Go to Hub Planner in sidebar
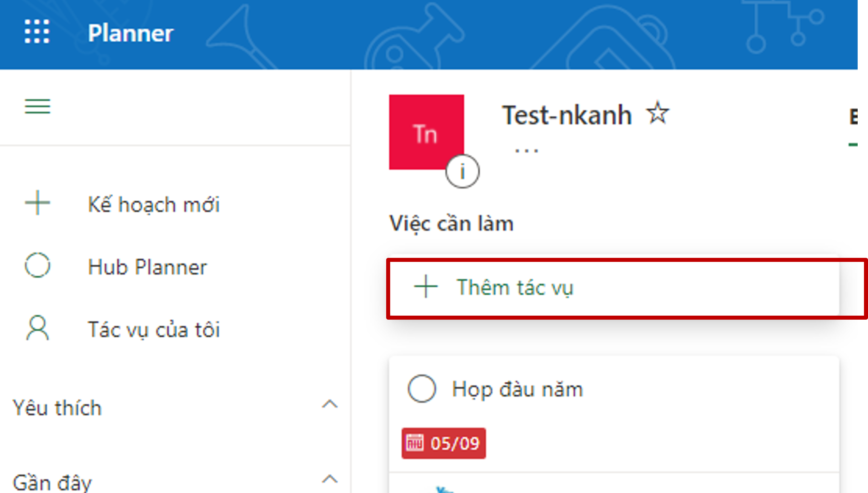The image size is (868, 493). coord(147,267)
